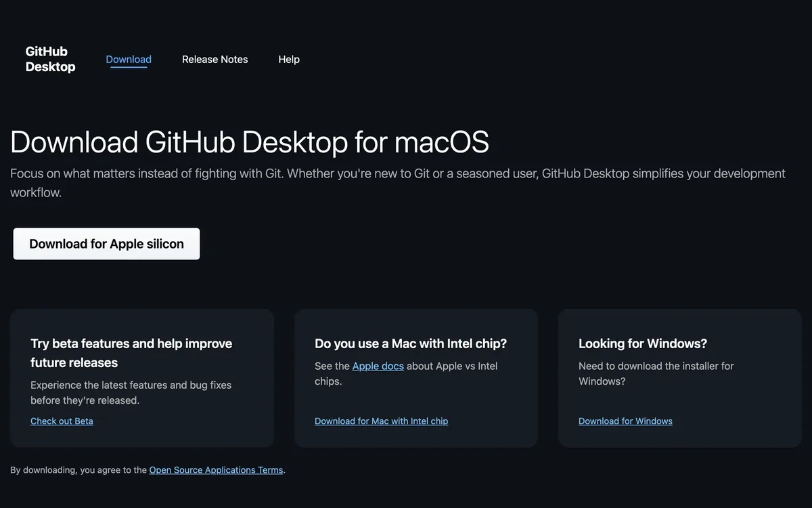This screenshot has width=812, height=508.
Task: Click the GitHub Desktop logo text
Action: click(50, 59)
